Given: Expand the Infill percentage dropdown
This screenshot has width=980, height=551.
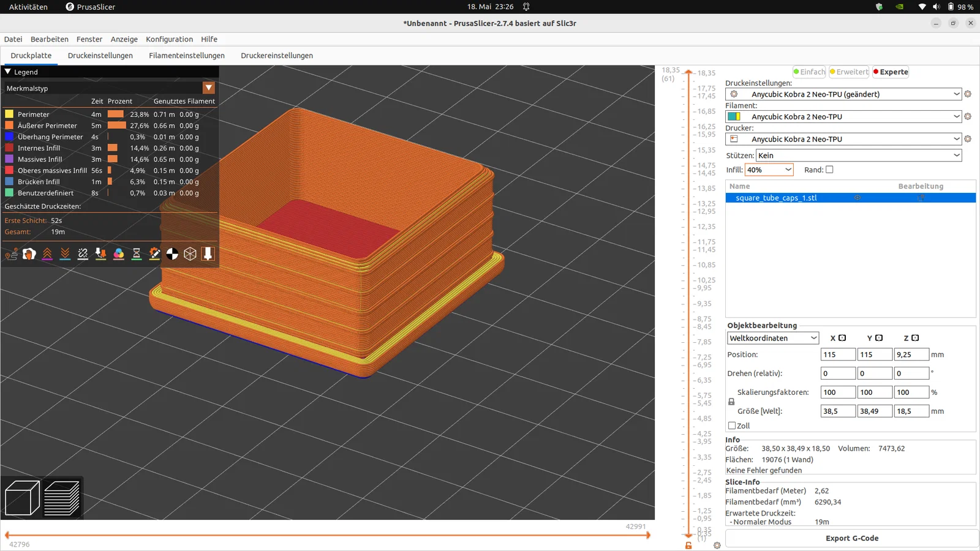Looking at the screenshot, I should [x=788, y=170].
